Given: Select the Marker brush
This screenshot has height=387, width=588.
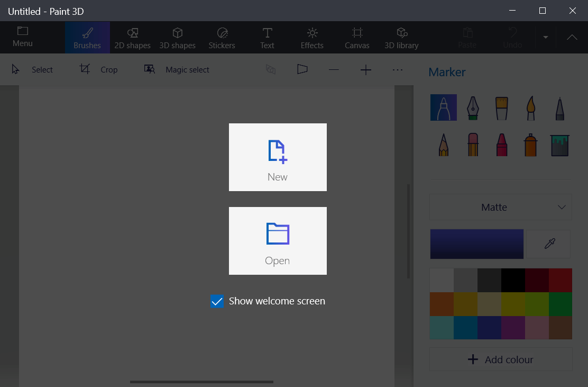Looking at the screenshot, I should tap(443, 107).
